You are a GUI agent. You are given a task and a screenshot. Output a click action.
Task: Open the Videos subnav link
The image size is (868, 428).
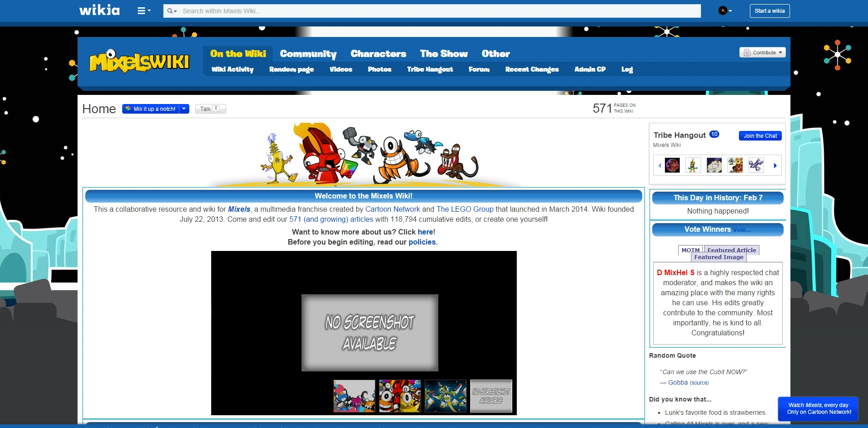click(x=341, y=69)
